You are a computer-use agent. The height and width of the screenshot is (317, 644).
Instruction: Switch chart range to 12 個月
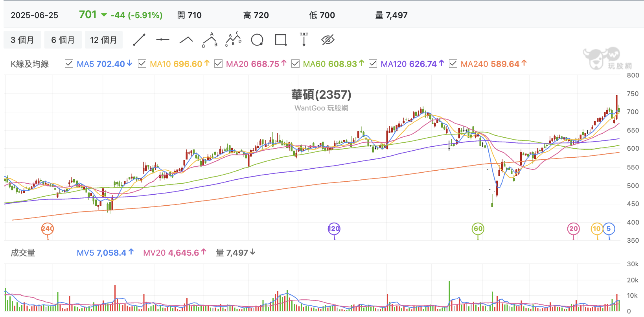coord(104,40)
